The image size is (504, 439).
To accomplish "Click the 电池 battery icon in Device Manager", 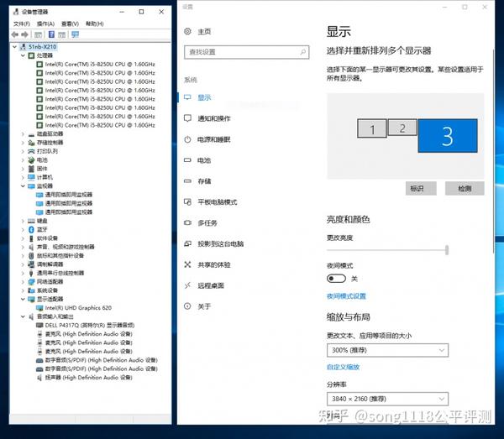I will (31, 159).
